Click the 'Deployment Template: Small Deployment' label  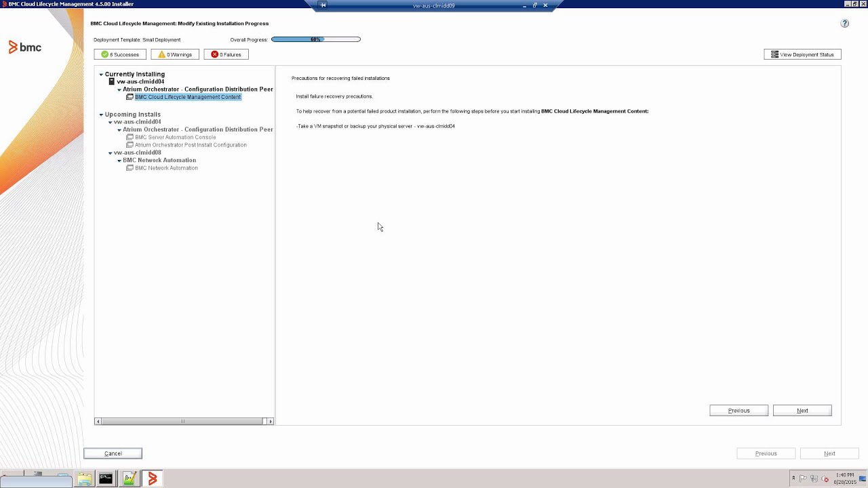coord(137,40)
